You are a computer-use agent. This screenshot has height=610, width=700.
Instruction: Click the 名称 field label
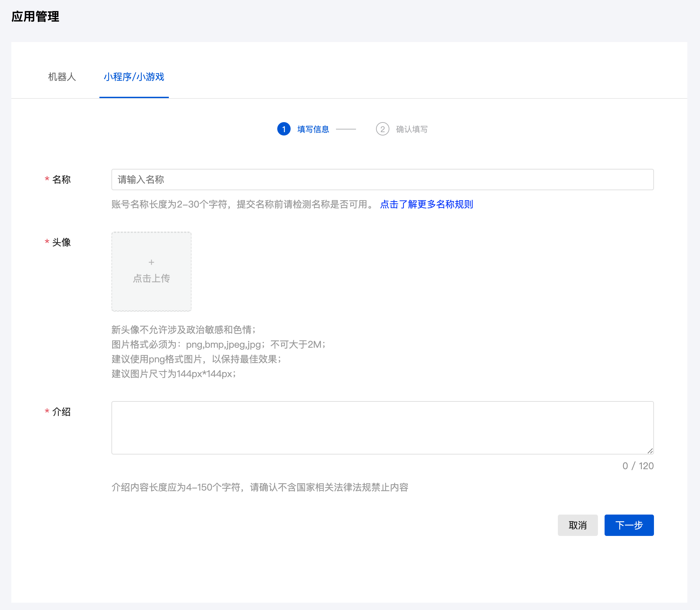[61, 180]
